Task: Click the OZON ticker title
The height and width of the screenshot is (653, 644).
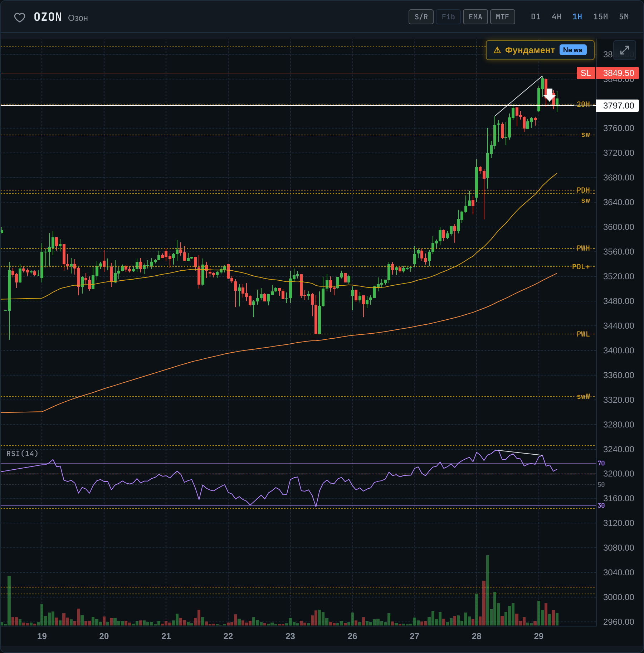Action: coord(48,17)
